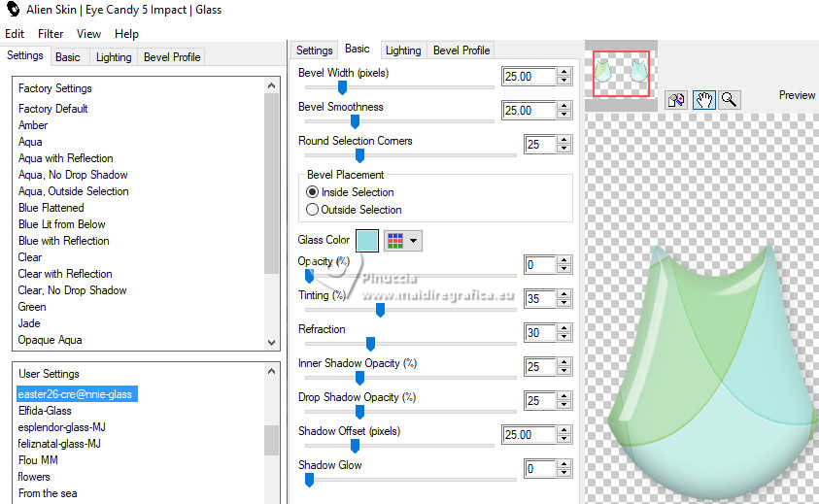Select the esplendor-glass-MJ user setting
Screen dimensions: 819x504
click(x=61, y=427)
